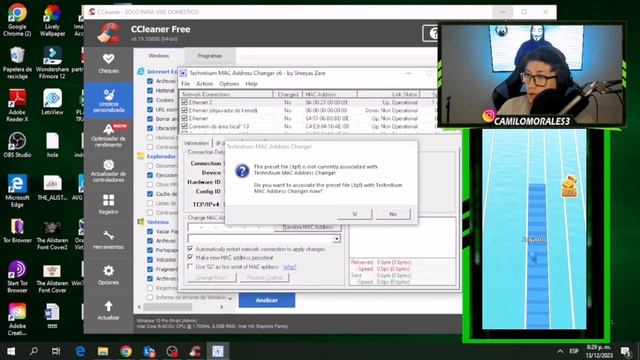
Task: Open Google Chrome (2) desktop icon
Action: (17, 20)
